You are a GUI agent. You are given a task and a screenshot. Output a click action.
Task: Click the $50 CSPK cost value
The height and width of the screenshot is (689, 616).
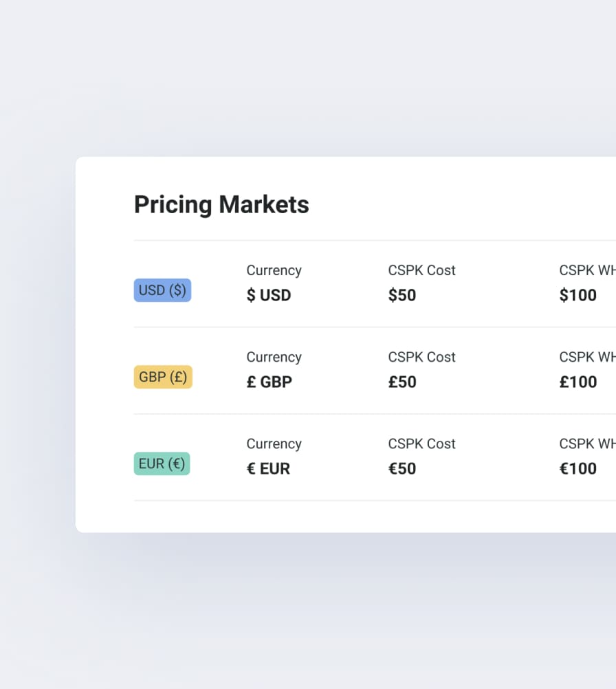(x=402, y=296)
